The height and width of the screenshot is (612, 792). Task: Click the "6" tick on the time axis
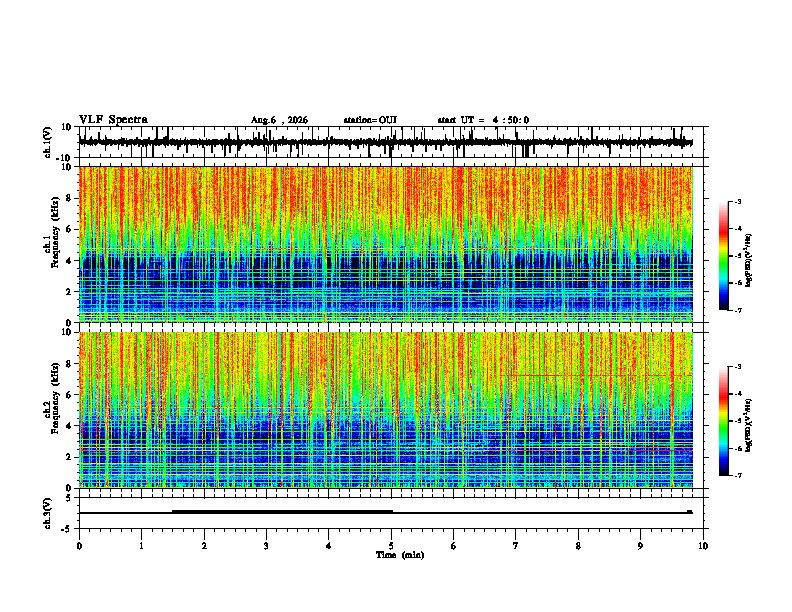click(x=453, y=546)
